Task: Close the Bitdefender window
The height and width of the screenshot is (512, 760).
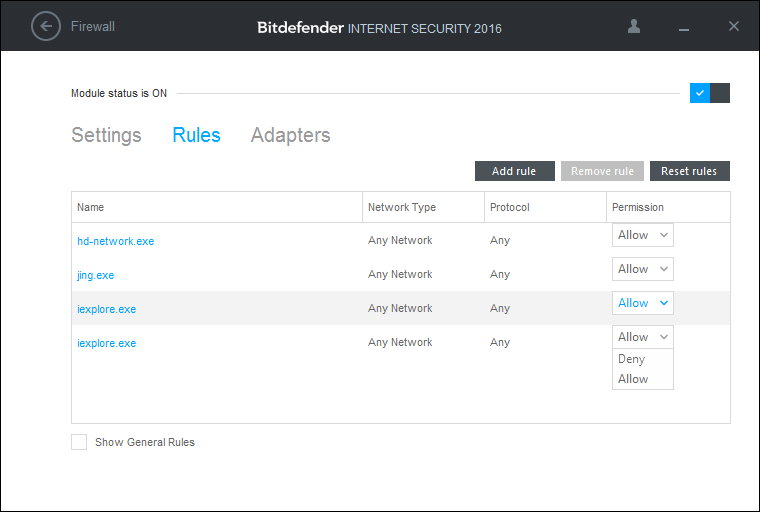Action: [734, 26]
